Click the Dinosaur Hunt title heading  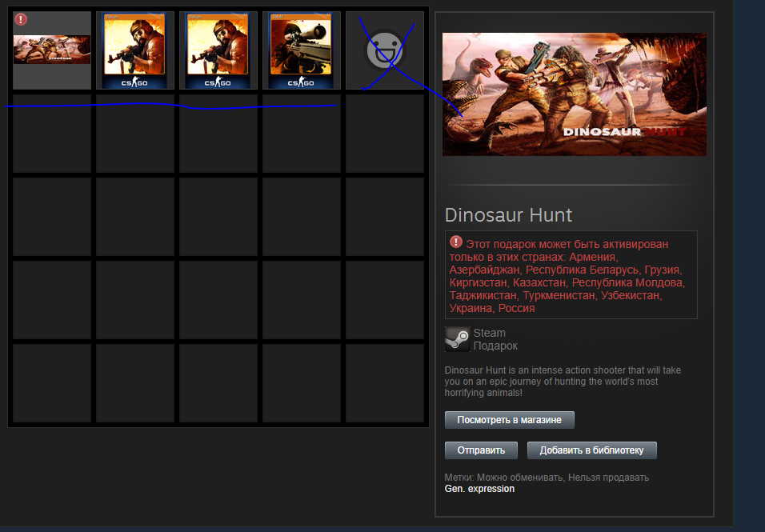(x=508, y=215)
